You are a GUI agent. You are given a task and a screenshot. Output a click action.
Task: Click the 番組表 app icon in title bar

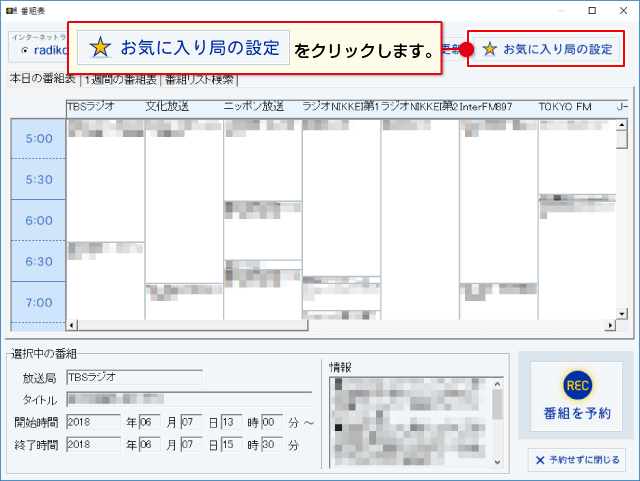11,11
